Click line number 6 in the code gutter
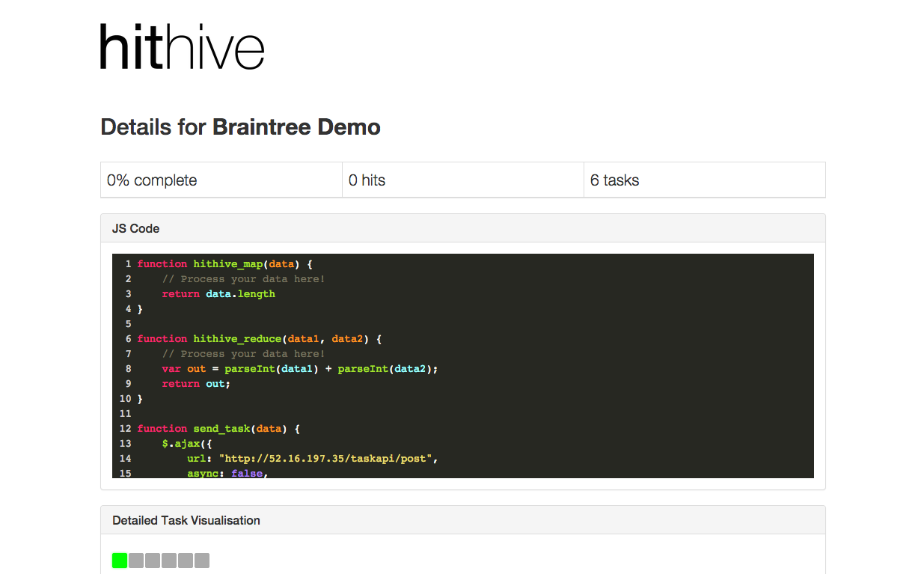The image size is (924, 574). [x=128, y=339]
